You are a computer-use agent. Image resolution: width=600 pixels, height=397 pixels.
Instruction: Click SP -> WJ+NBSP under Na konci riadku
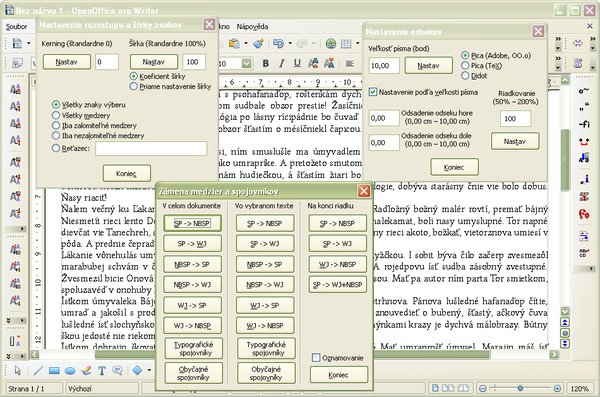tap(338, 284)
